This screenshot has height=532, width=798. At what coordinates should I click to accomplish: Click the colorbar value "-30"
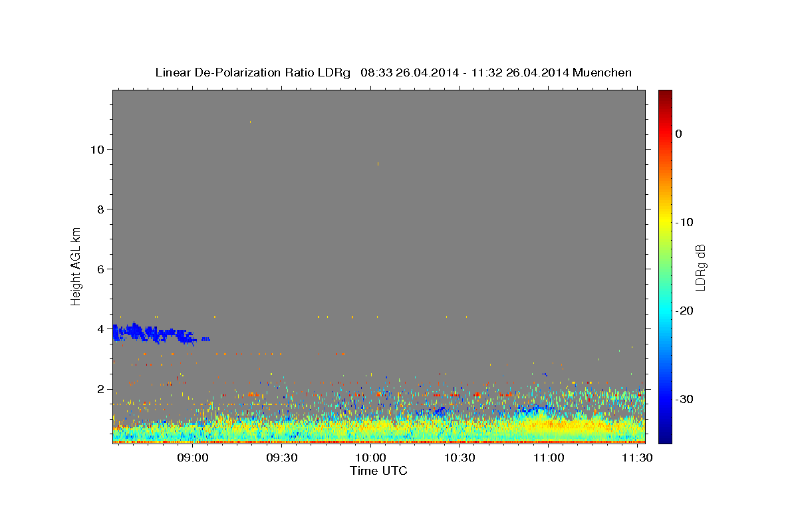[x=685, y=399]
